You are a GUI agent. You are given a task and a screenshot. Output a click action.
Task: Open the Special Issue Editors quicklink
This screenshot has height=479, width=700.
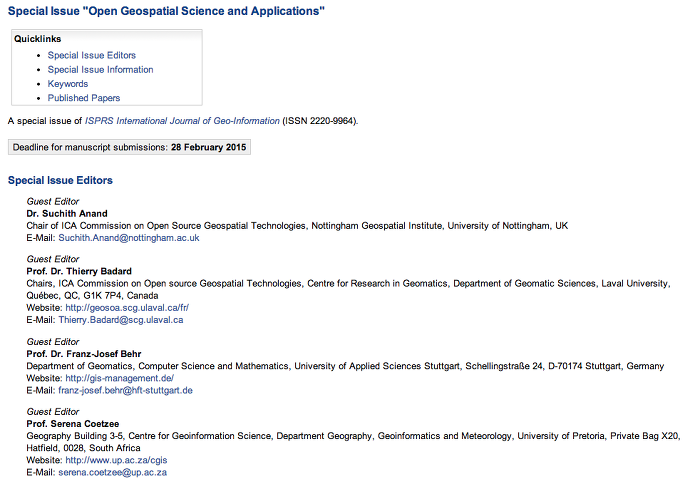pyautogui.click(x=92, y=55)
